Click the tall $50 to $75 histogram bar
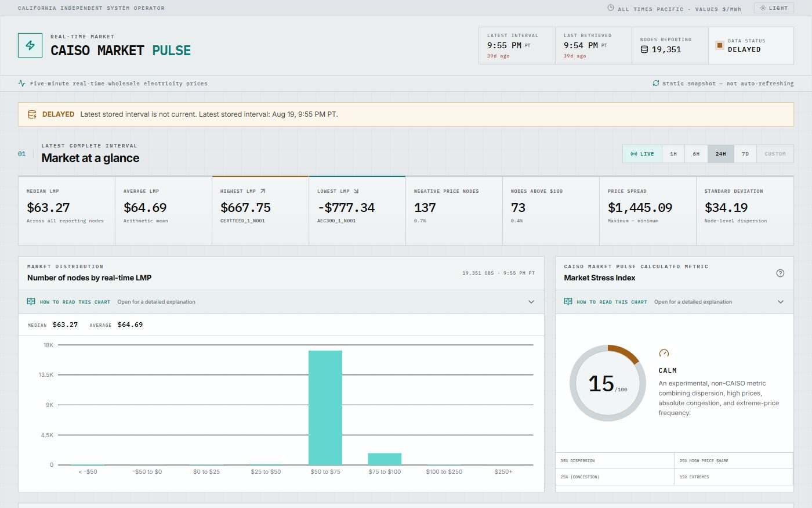 325,408
